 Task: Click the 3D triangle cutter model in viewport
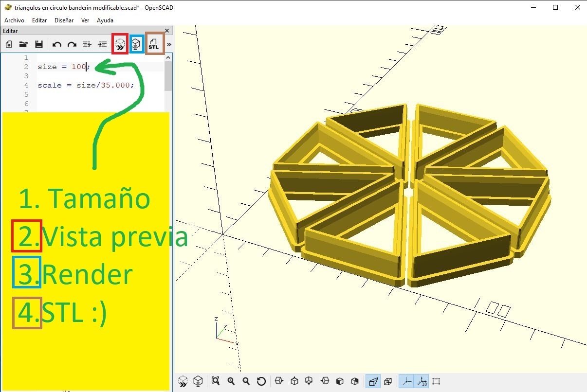point(410,196)
